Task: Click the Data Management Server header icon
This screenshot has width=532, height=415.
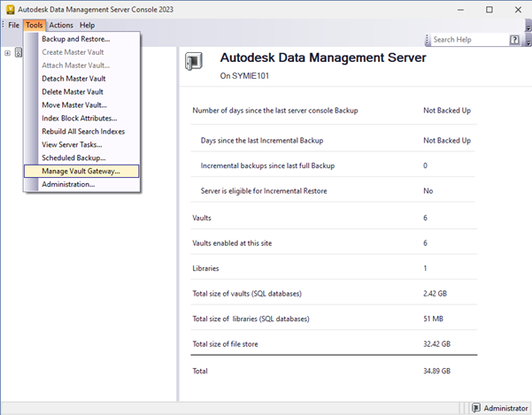Action: (x=194, y=61)
